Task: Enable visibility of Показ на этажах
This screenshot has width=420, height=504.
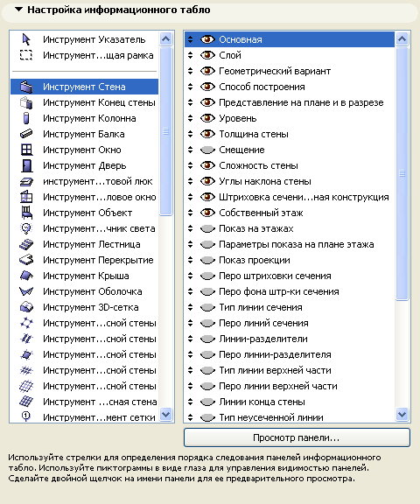Action: 207,228
